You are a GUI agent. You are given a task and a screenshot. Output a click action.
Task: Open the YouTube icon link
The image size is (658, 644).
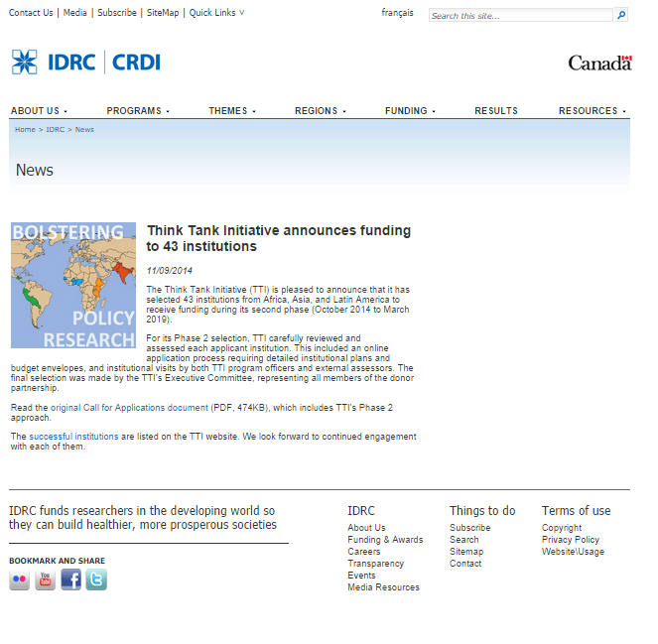click(x=46, y=580)
